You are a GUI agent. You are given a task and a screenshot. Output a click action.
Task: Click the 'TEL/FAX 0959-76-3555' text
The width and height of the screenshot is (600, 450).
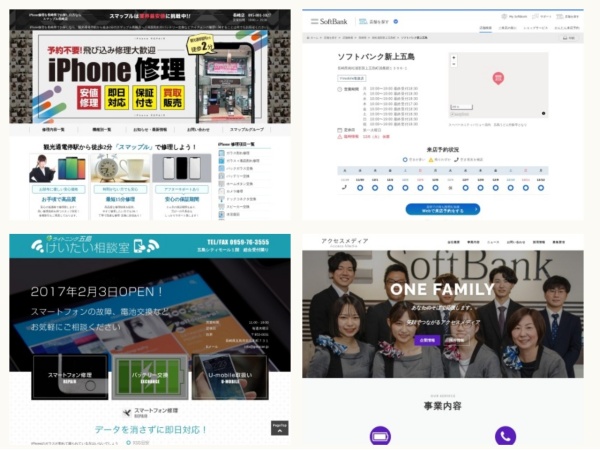(x=238, y=242)
